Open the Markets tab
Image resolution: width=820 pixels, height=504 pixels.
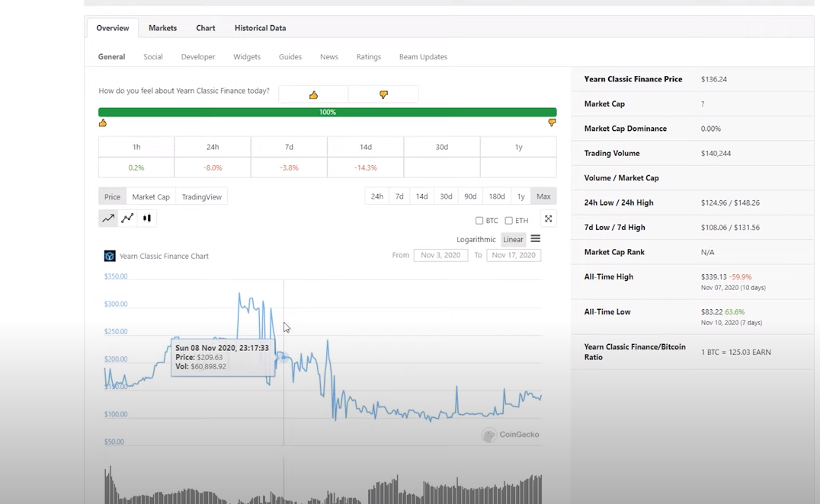(x=162, y=27)
